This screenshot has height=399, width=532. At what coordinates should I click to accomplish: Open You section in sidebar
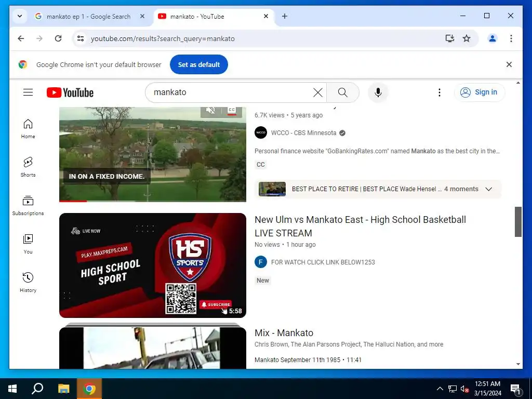click(x=28, y=244)
